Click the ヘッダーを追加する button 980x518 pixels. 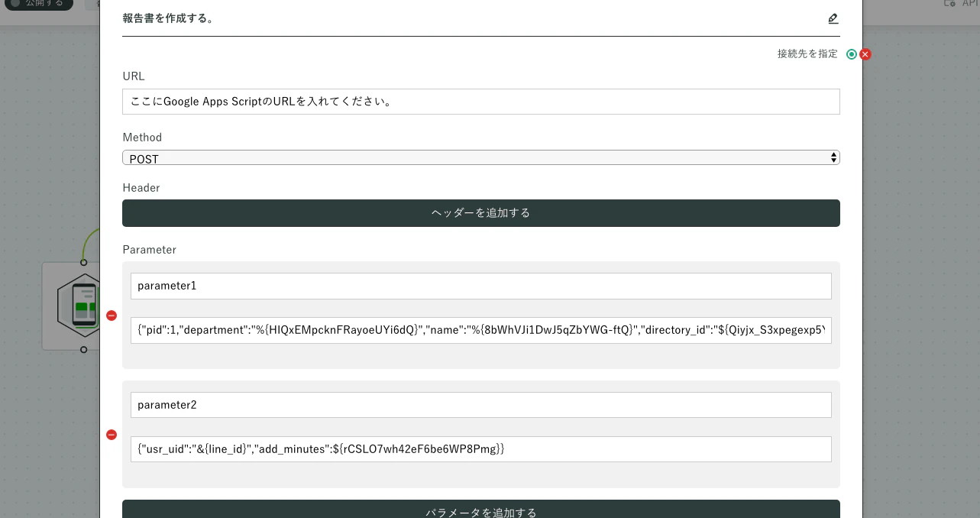click(x=481, y=213)
